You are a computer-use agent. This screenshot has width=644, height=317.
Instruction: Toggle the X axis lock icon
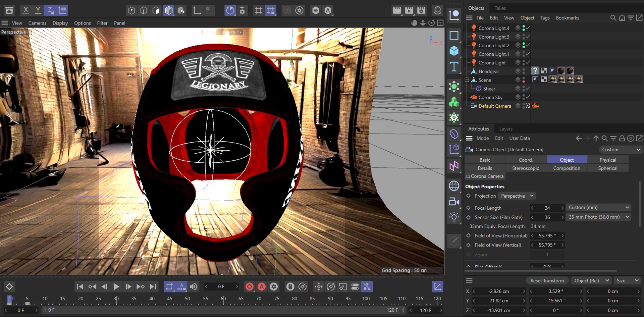coord(25,10)
